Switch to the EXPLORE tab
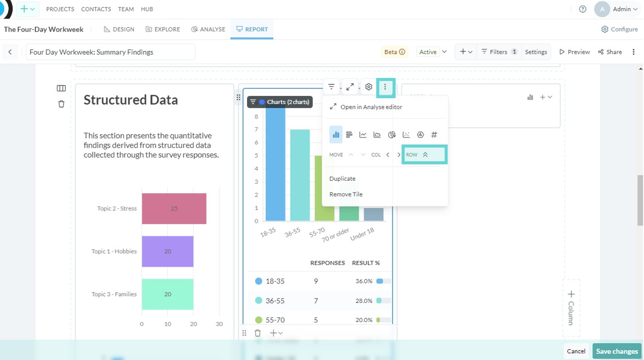This screenshot has width=644, height=360. click(x=163, y=29)
